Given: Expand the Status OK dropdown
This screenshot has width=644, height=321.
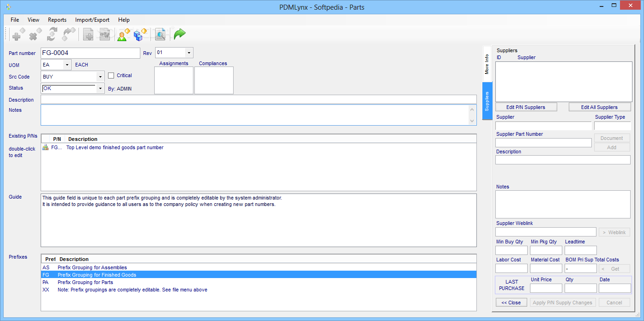Looking at the screenshot, I should click(x=100, y=88).
